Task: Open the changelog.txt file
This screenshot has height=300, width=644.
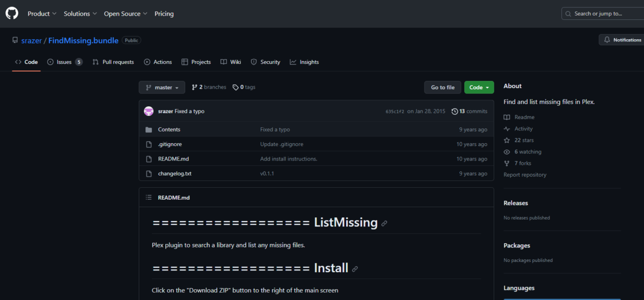Action: click(x=174, y=174)
